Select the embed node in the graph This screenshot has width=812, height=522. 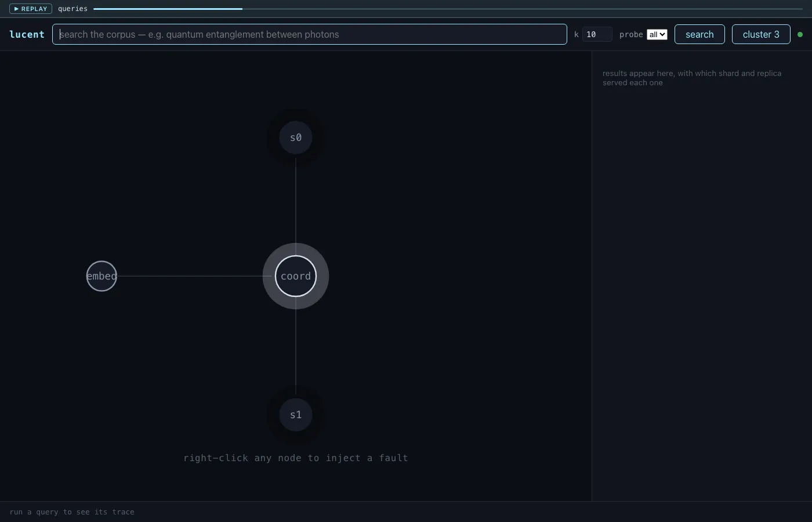coord(101,276)
